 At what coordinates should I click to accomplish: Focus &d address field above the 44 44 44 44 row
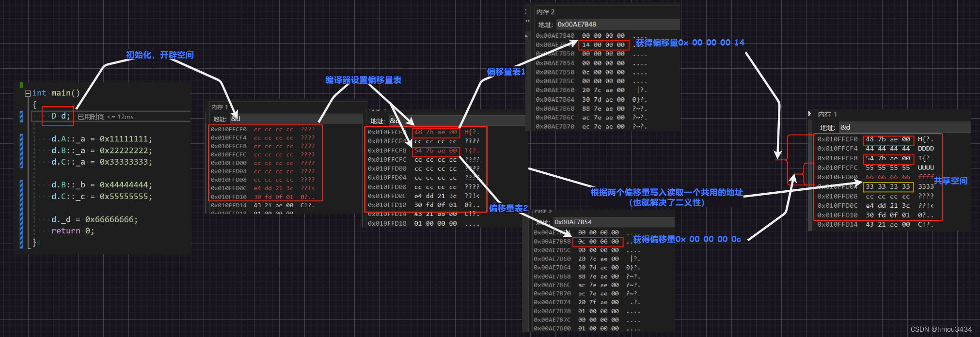click(x=904, y=127)
